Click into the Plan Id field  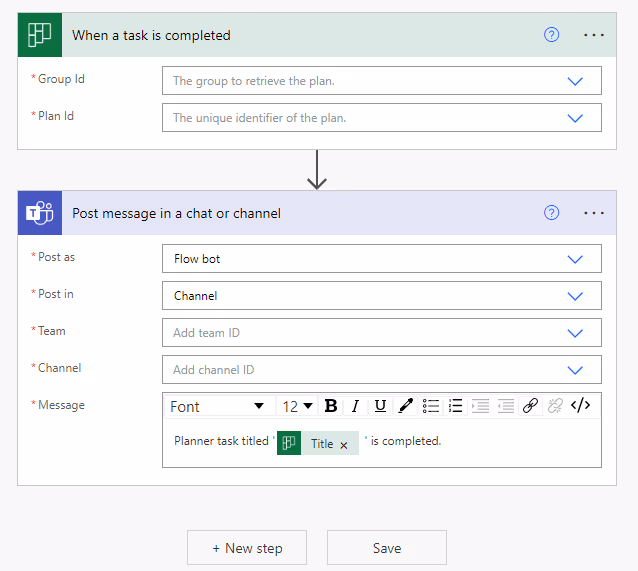click(382, 118)
